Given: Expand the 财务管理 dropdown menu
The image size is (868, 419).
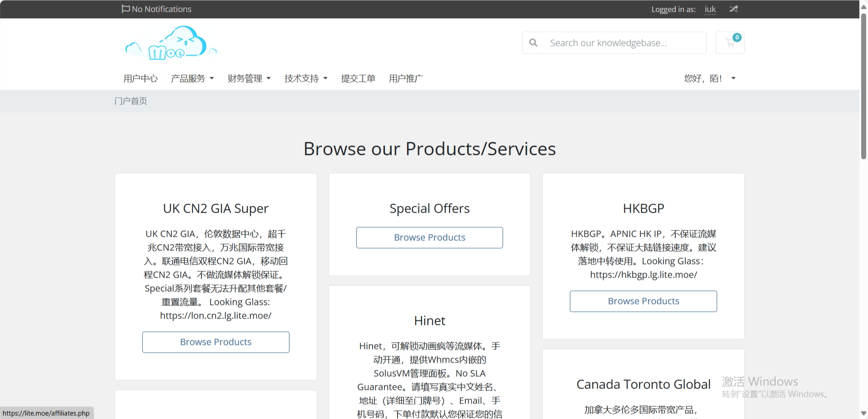Looking at the screenshot, I should click(249, 79).
